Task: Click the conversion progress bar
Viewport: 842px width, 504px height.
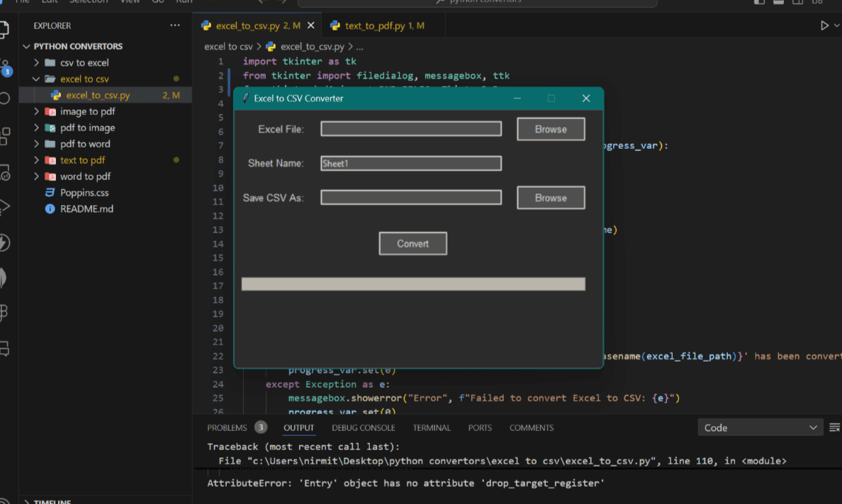Action: tap(413, 284)
